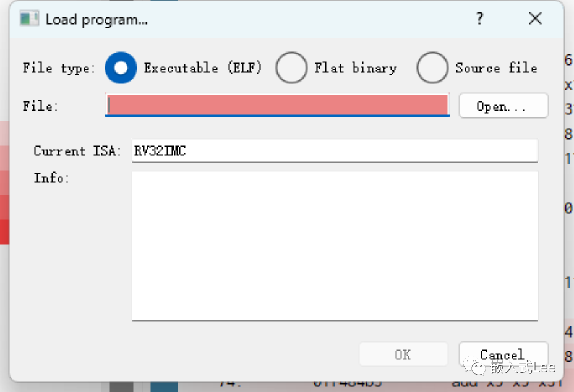
Task: Focus the red File path input field
Action: pos(277,105)
